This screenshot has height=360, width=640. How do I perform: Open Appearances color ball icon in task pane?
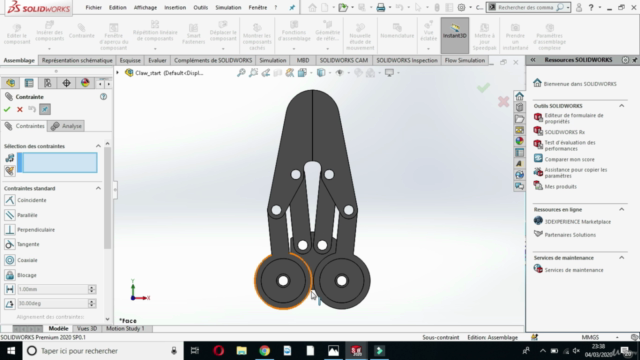click(x=519, y=141)
